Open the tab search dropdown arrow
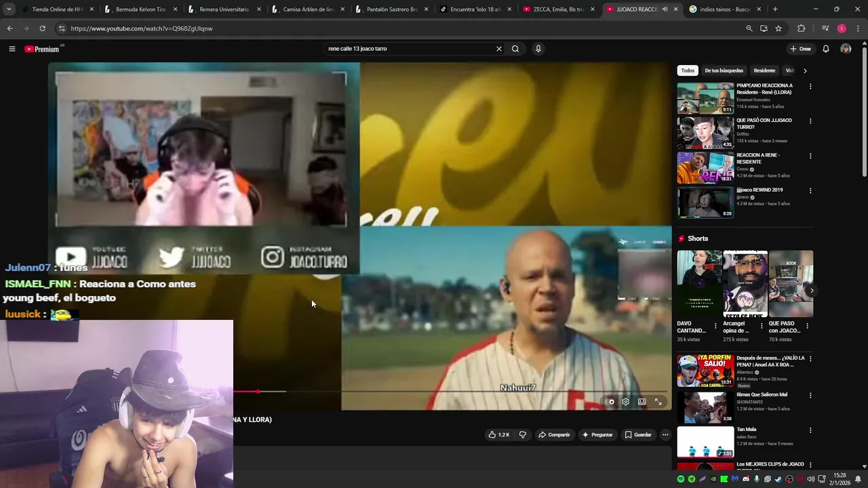This screenshot has height=488, width=868. pos(9,9)
